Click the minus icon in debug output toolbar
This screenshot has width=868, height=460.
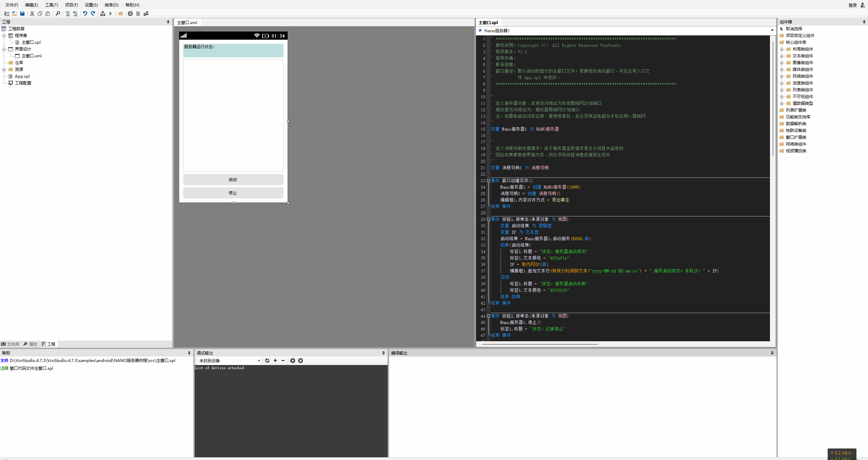click(x=283, y=361)
